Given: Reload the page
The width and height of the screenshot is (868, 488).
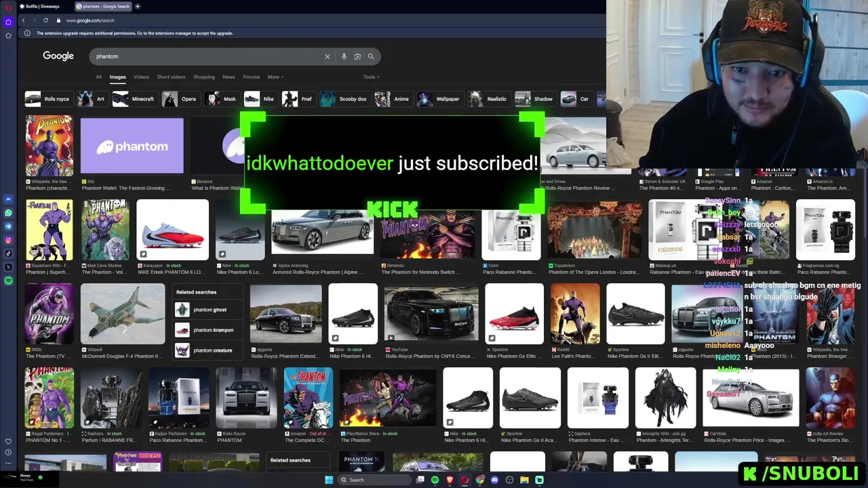Looking at the screenshot, I should click(x=45, y=20).
